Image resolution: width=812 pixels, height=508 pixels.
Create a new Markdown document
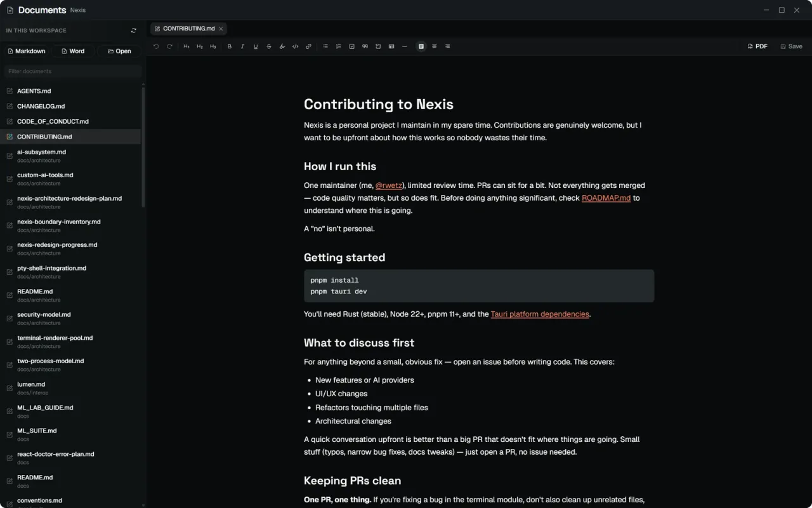(27, 51)
